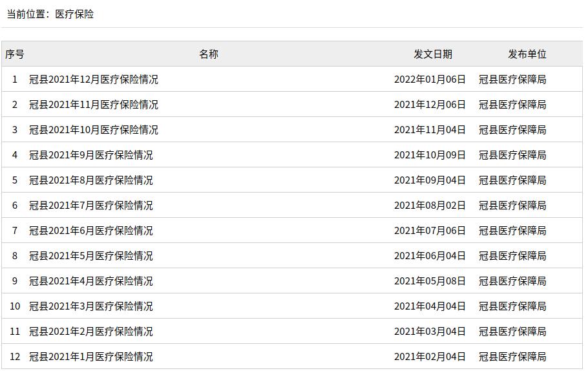Open 冠县2021年12月医疗保险情况 link
This screenshot has height=371, width=588.
point(94,79)
